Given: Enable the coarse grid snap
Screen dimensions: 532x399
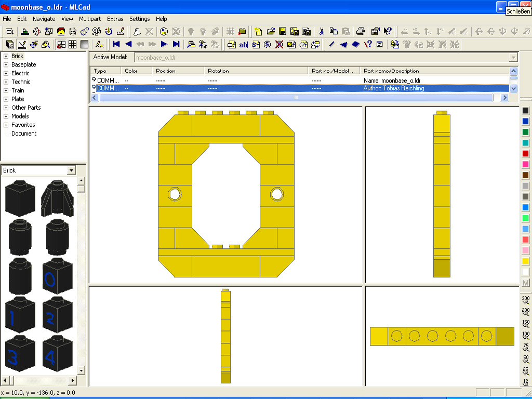Looking at the screenshot, I should tap(61, 45).
